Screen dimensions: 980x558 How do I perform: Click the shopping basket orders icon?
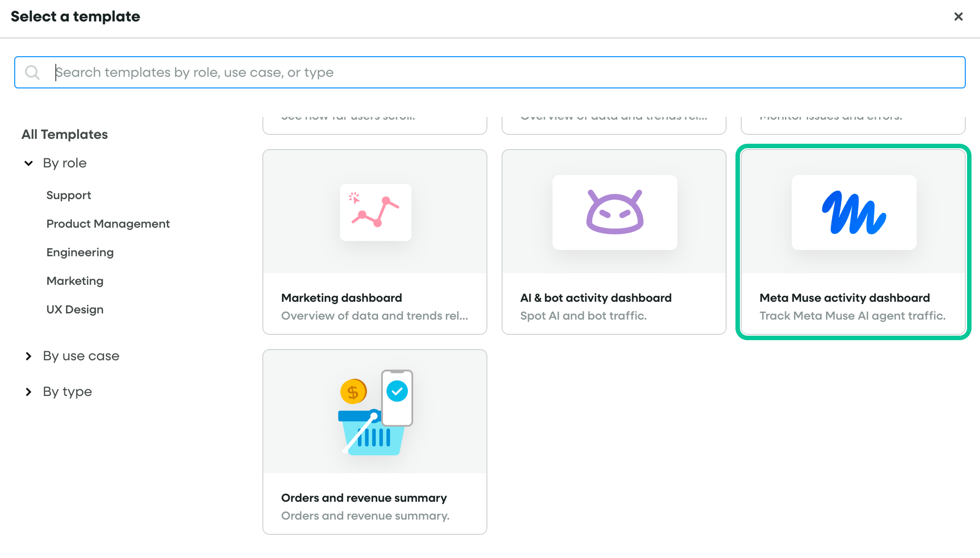pyautogui.click(x=376, y=412)
